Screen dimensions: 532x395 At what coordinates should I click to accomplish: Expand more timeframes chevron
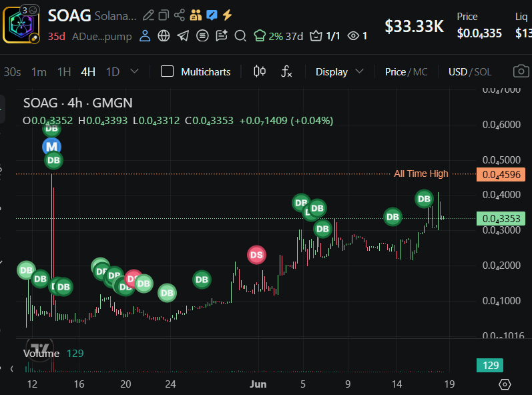135,71
